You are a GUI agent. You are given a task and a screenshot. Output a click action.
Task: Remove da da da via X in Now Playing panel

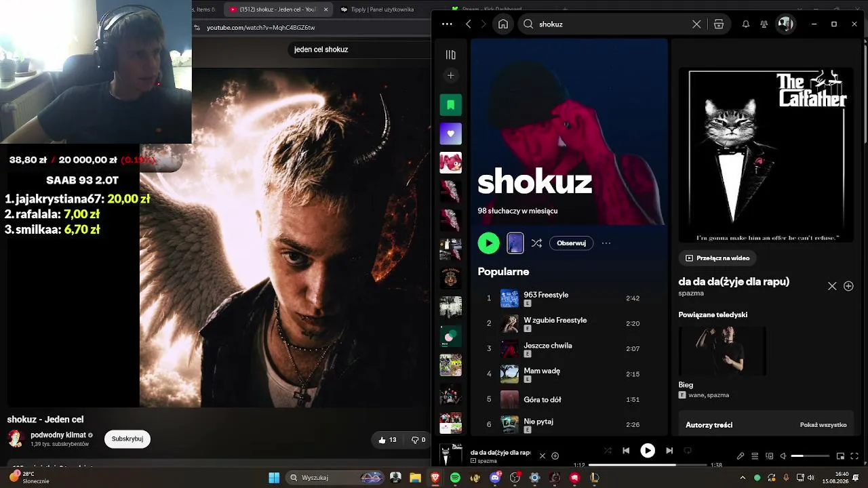(x=832, y=286)
